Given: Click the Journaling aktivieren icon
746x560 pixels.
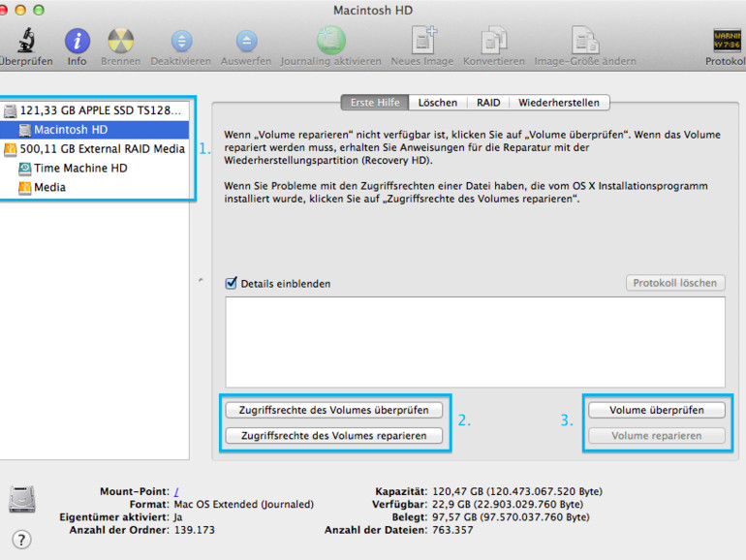Looking at the screenshot, I should click(331, 41).
